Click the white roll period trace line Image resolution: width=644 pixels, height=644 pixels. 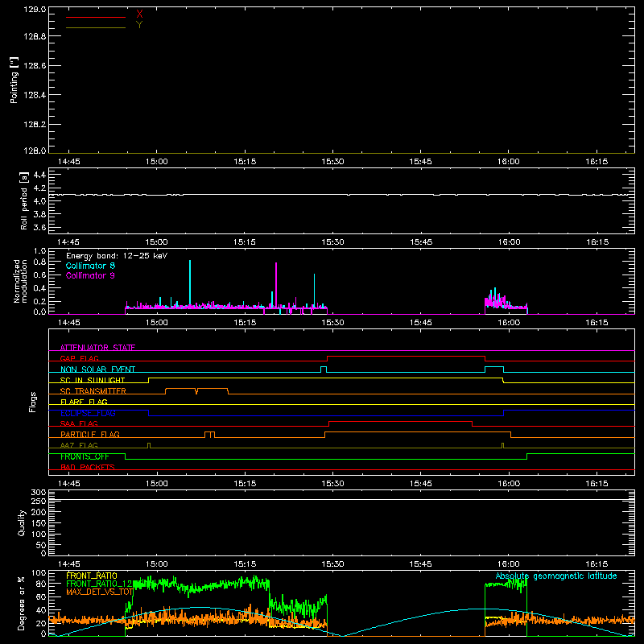[x=341, y=195]
